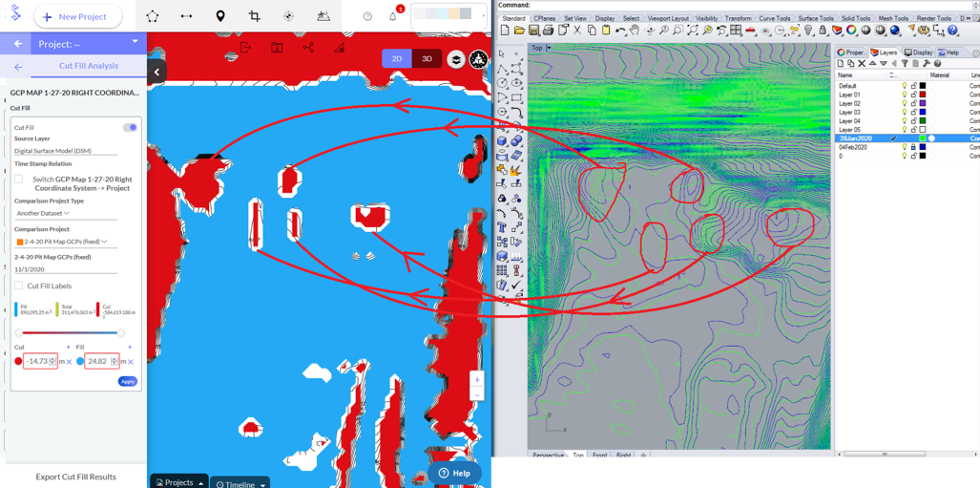980x488 pixels.
Task: Zoom out on the map with minus
Action: [477, 394]
